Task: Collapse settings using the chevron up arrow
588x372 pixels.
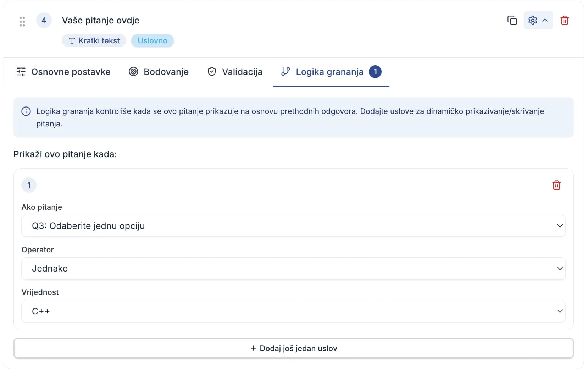Action: (545, 21)
